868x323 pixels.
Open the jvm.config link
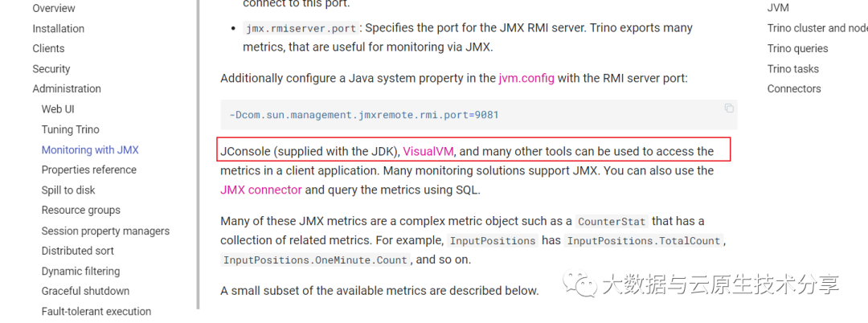pos(526,78)
